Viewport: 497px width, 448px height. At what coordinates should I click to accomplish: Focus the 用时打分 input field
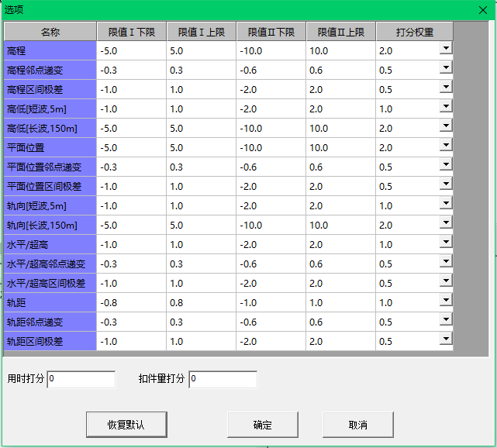click(x=81, y=379)
